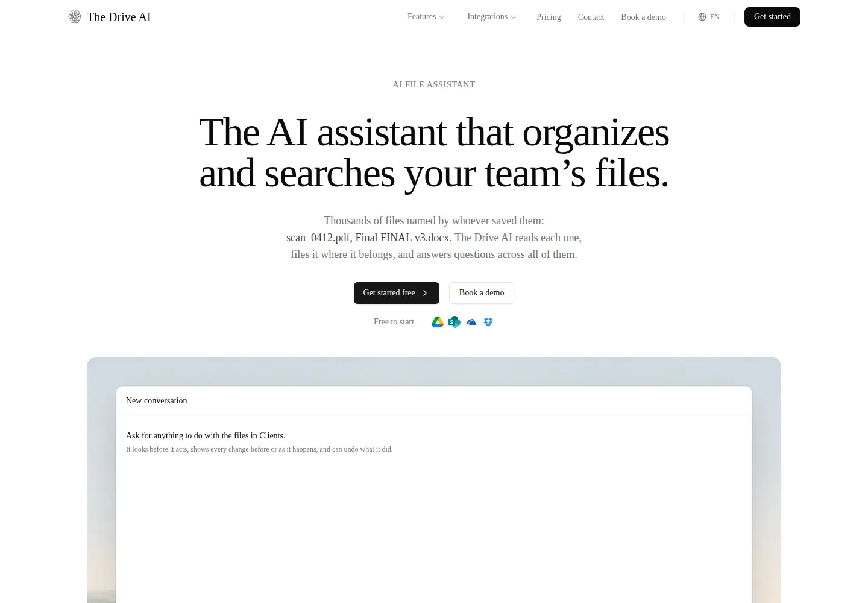Click the OneDrive cloud icon

coord(471,322)
